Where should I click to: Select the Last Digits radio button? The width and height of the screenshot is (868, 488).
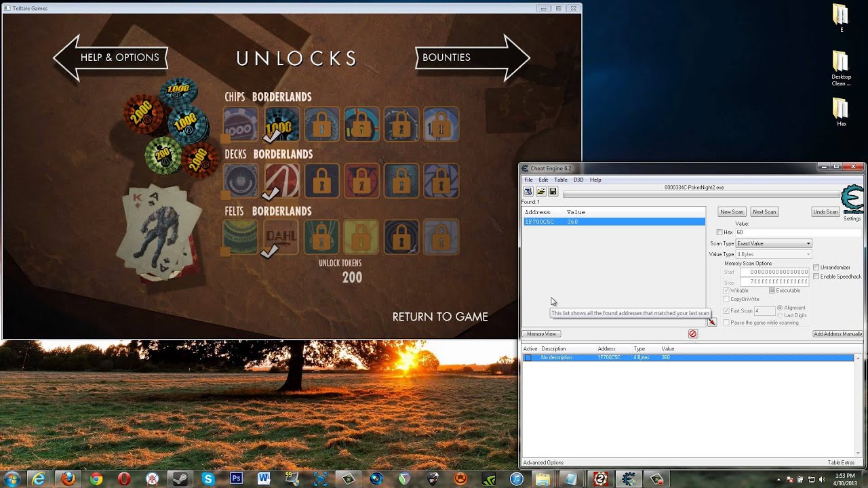[780, 315]
